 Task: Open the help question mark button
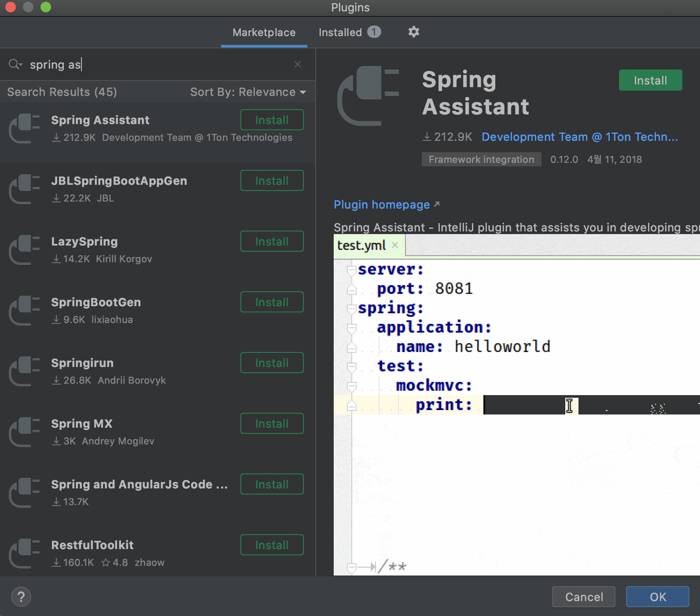coord(21,597)
